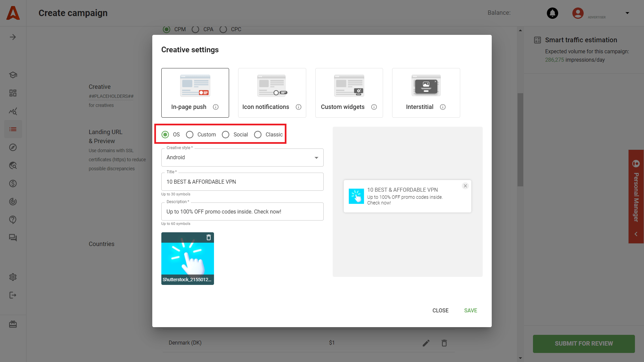The width and height of the screenshot is (644, 362).
Task: Click into the Title input field
Action: point(242,182)
